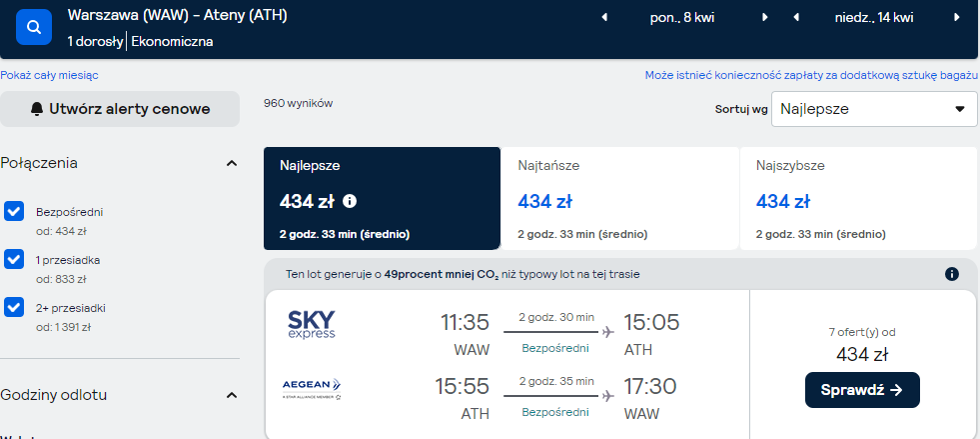Go to previous departure date arrow

tap(604, 18)
